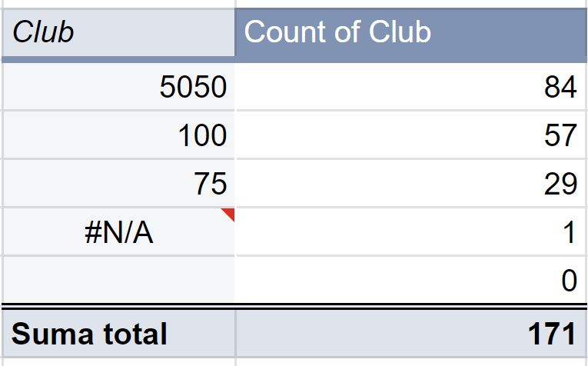
Task: Click the cell containing 100
Action: [119, 135]
